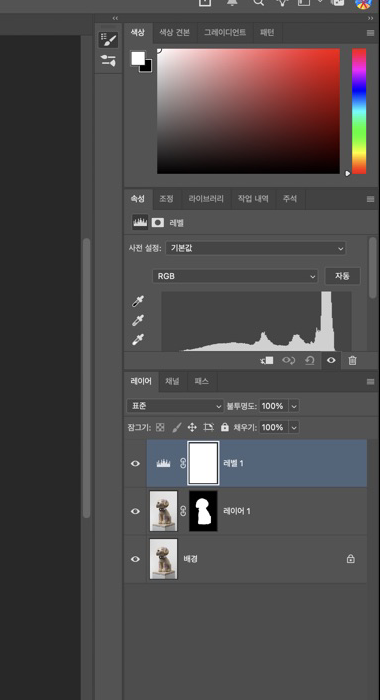The image size is (380, 700).
Task: Toggle adjustment layer visibility in Properties
Action: point(331,361)
